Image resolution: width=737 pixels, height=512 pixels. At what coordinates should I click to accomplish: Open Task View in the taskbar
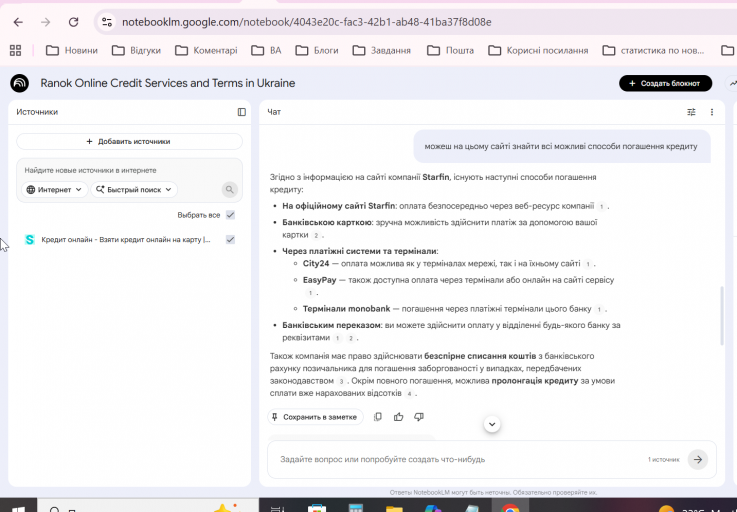278,509
